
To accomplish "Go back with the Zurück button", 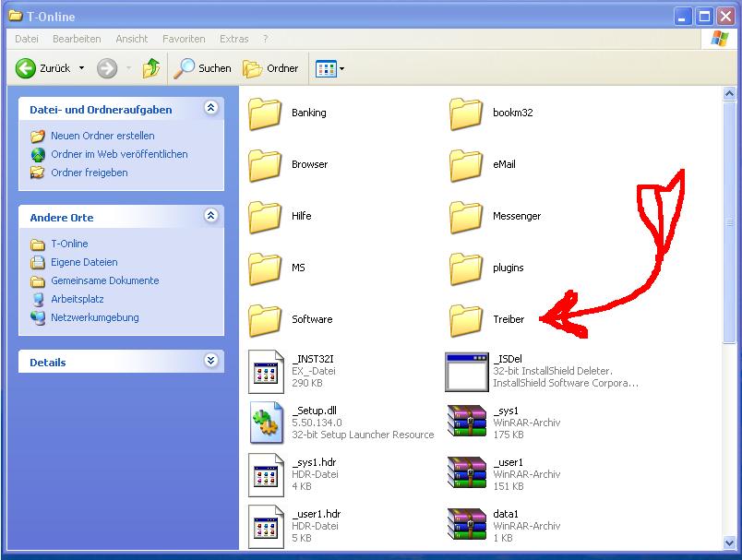I will [43, 68].
